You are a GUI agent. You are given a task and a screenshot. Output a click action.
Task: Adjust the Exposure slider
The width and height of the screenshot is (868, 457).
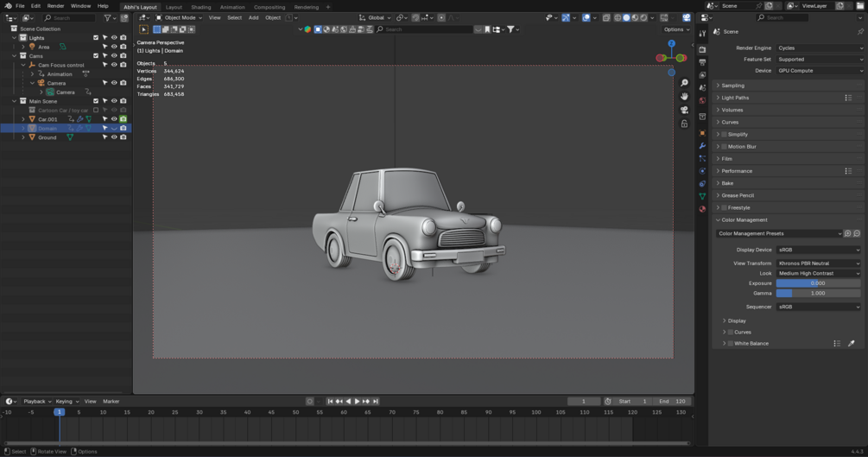coord(817,283)
